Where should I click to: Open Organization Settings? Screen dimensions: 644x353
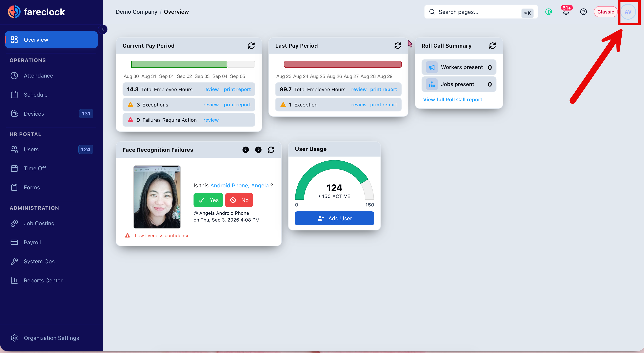51,338
